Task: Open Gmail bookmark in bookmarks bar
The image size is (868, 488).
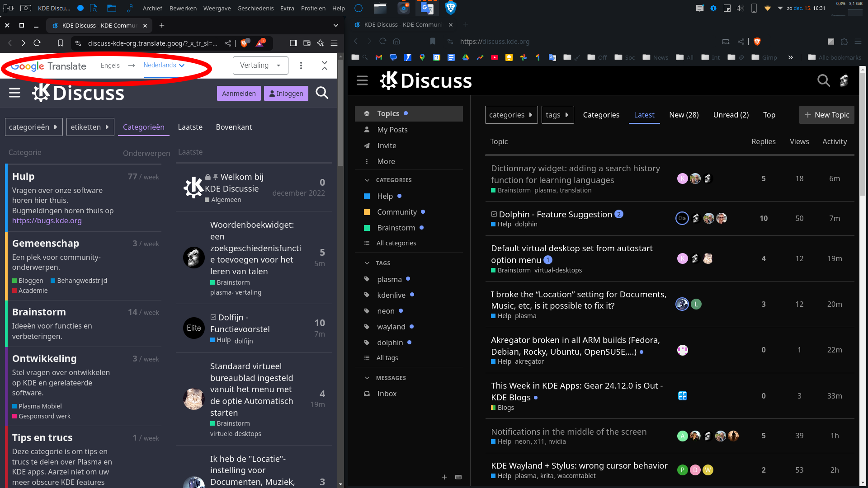Action: (379, 57)
